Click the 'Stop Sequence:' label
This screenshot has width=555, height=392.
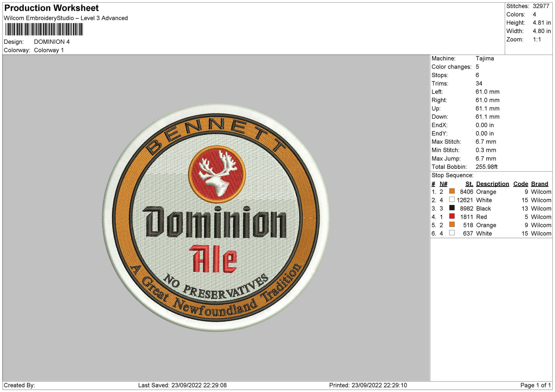452,175
